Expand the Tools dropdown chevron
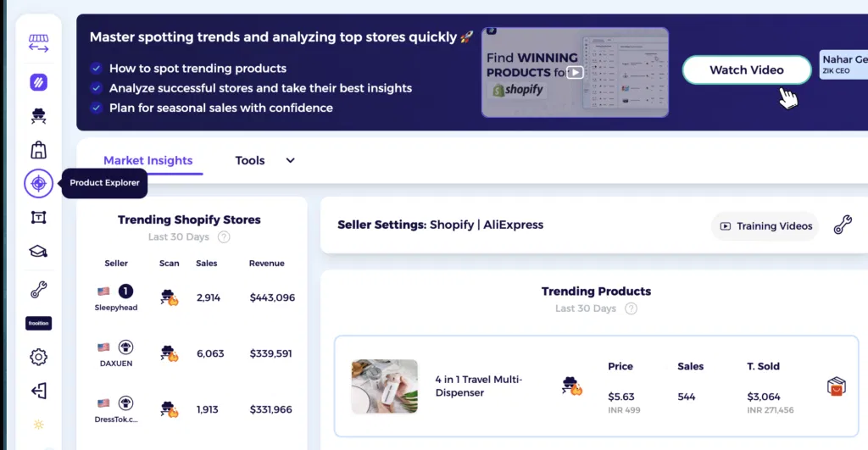868x450 pixels. coord(290,160)
